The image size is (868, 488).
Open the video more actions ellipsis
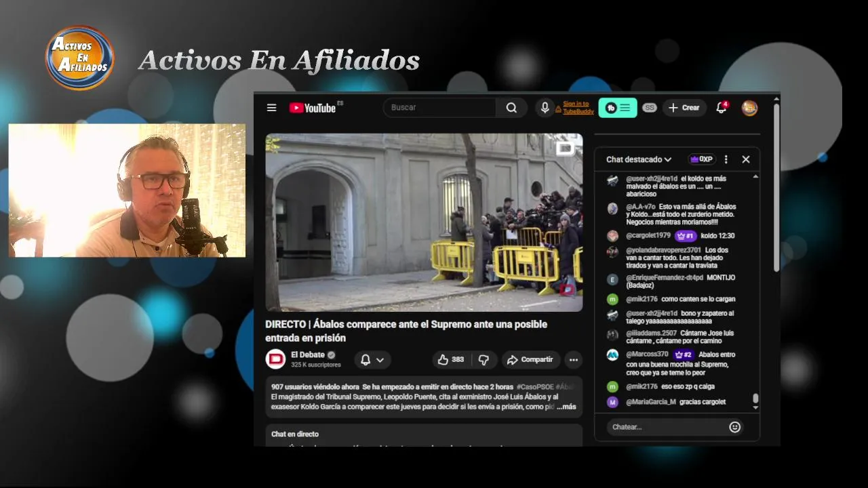click(574, 360)
